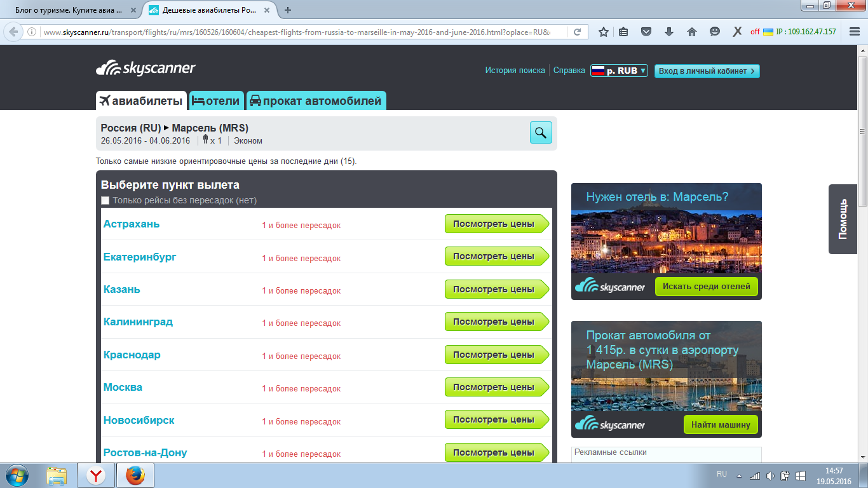Click the RU language indicator in the taskbar
This screenshot has height=488, width=868.
pos(722,474)
